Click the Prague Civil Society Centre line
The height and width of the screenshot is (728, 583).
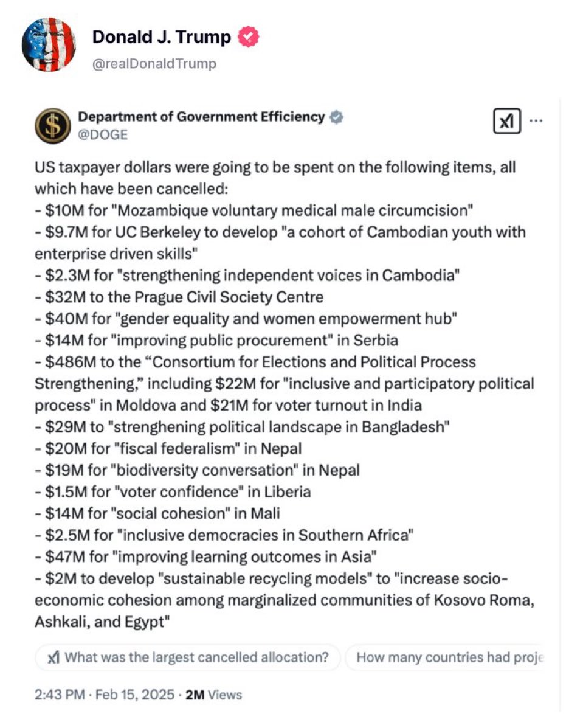point(179,297)
